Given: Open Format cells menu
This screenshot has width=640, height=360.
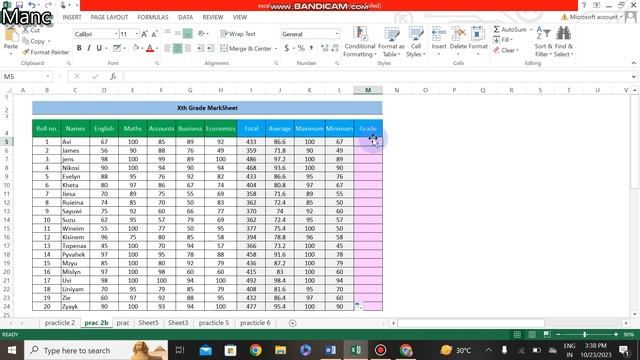Looking at the screenshot, I should coord(478,41).
